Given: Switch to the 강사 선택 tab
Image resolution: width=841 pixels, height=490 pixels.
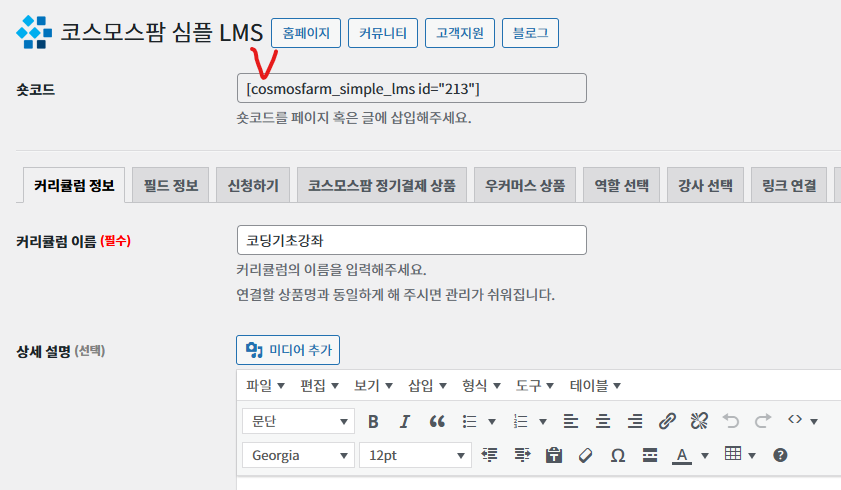Looking at the screenshot, I should 705,185.
